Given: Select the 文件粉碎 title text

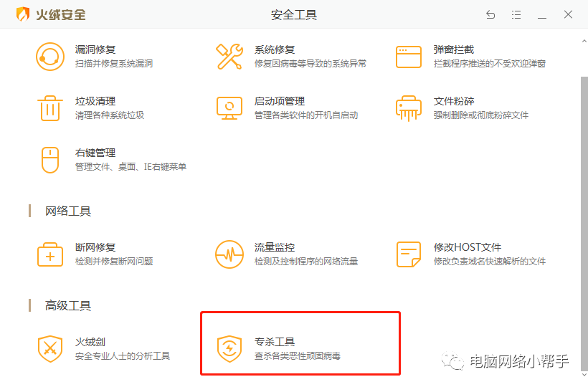Looking at the screenshot, I should pos(454,101).
